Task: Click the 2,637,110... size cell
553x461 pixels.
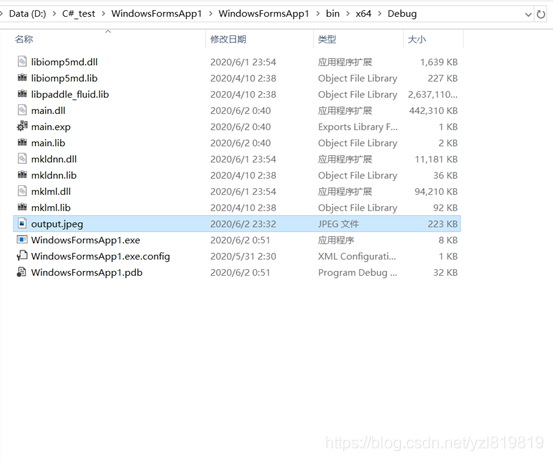Action: point(433,95)
